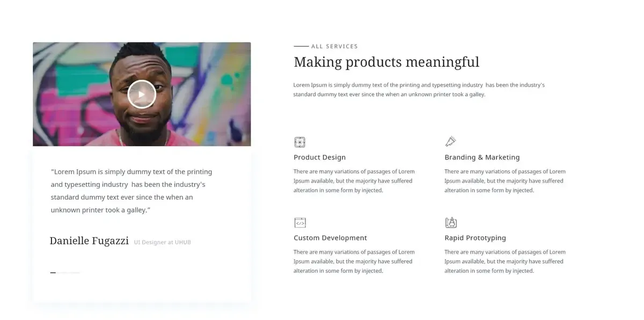Open the Custom Development heading
The image size is (644, 320).
click(330, 238)
